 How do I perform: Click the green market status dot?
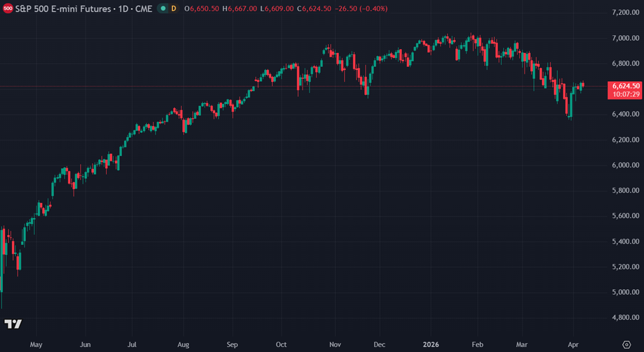pos(162,9)
